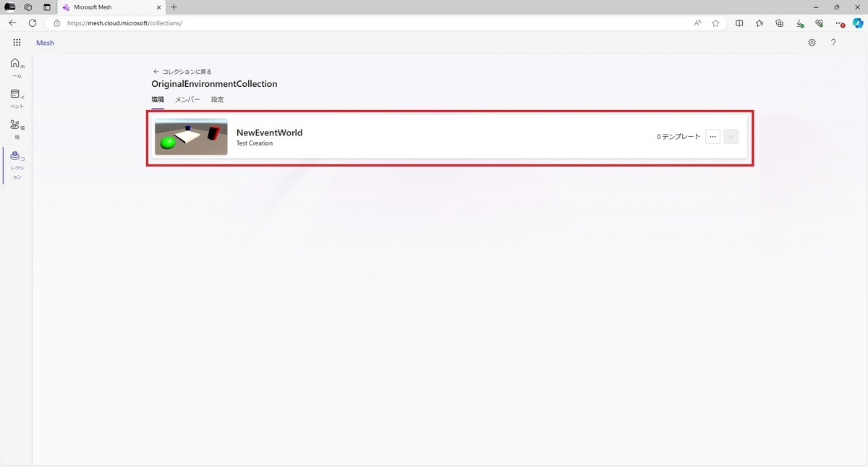The image size is (868, 467).
Task: Select the 環境 tab
Action: [x=158, y=99]
